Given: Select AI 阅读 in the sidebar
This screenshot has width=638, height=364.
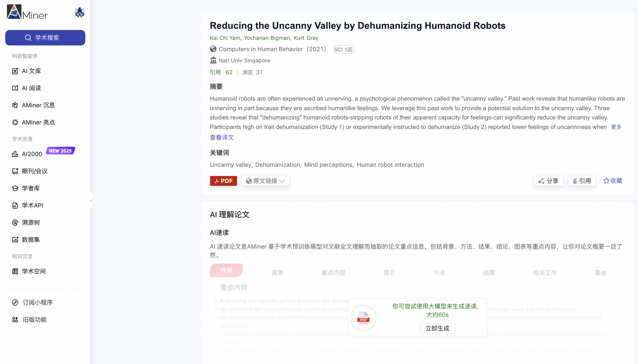Looking at the screenshot, I should (31, 88).
